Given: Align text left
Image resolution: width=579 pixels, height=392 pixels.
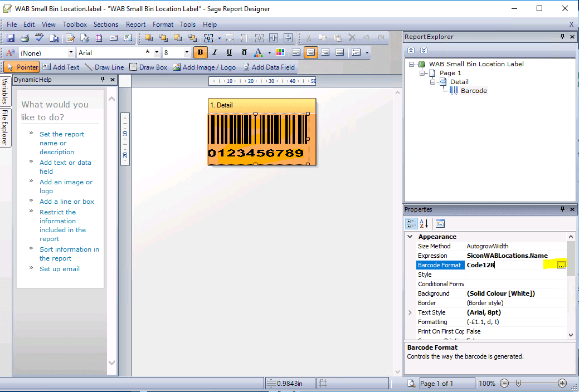Looking at the screenshot, I should 296,52.
